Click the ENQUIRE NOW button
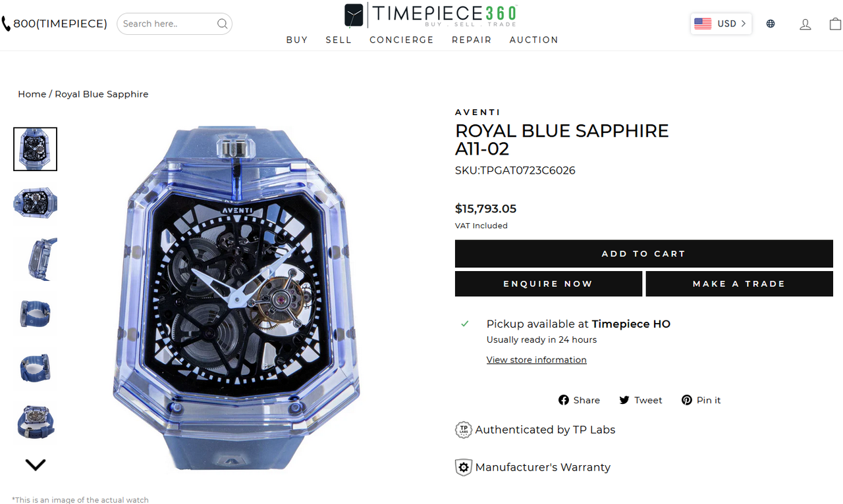 (549, 284)
